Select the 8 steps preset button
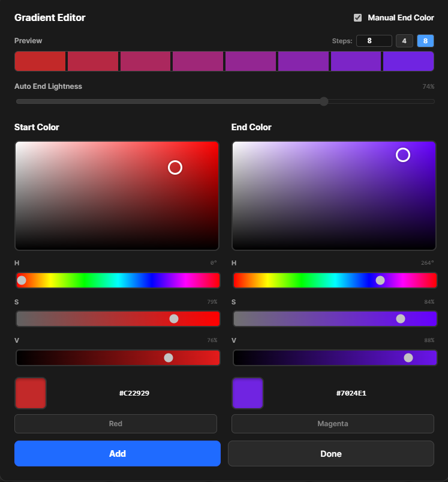This screenshot has height=482, width=448. 425,41
